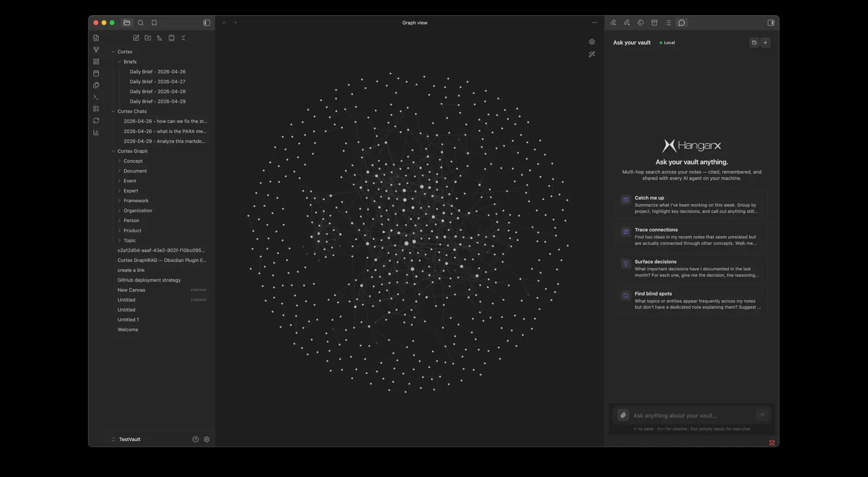
Task: Switch to the chat pane tab
Action: click(682, 23)
